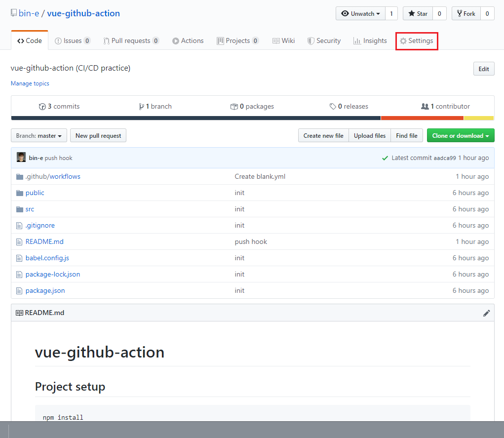Open the repository Settings tab
The width and height of the screenshot is (504, 438).
[x=417, y=41]
